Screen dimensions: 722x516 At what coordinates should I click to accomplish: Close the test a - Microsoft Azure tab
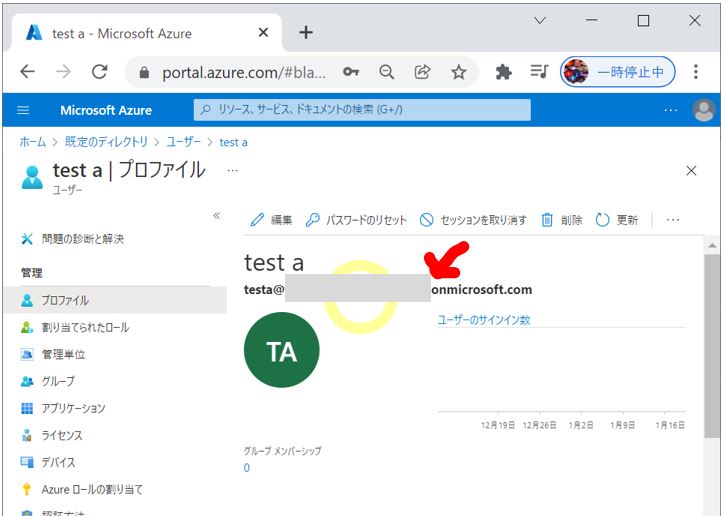(x=263, y=32)
